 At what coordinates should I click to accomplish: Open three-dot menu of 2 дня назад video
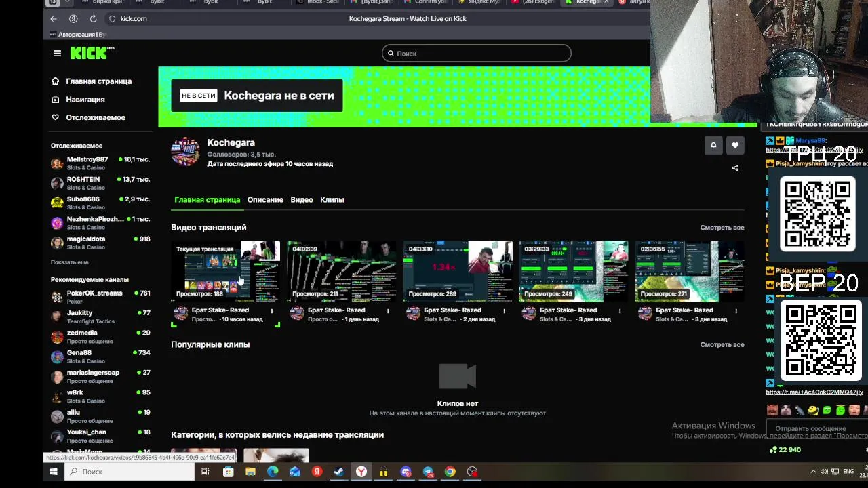(504, 311)
